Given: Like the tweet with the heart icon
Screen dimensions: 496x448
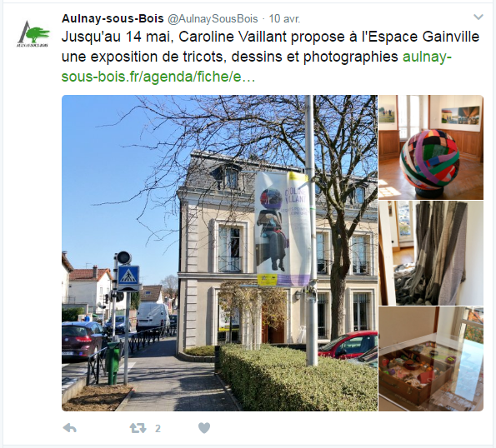Looking at the screenshot, I should point(204,428).
